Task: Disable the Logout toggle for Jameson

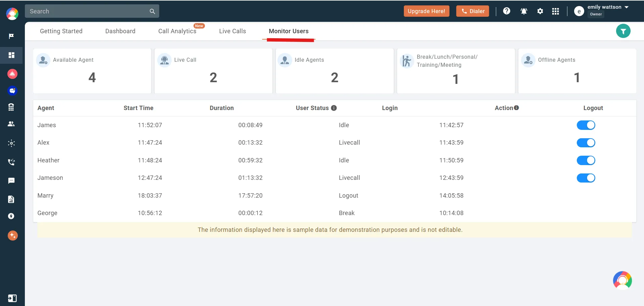Action: pos(586,178)
